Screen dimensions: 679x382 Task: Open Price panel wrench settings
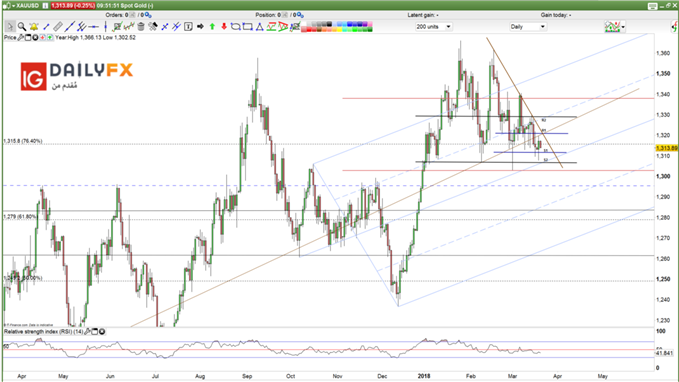click(20, 38)
